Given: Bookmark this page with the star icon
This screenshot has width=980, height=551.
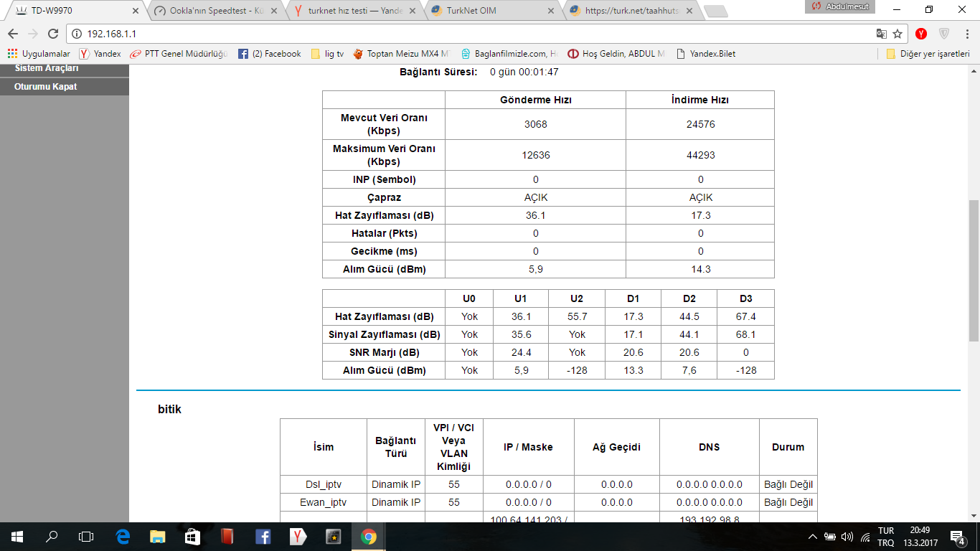Looking at the screenshot, I should pos(897,34).
